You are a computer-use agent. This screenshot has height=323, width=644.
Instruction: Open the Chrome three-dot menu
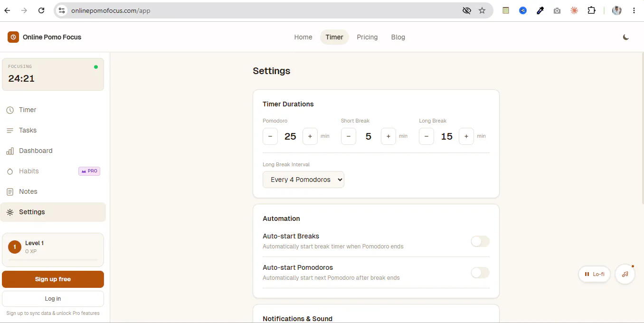click(x=634, y=10)
